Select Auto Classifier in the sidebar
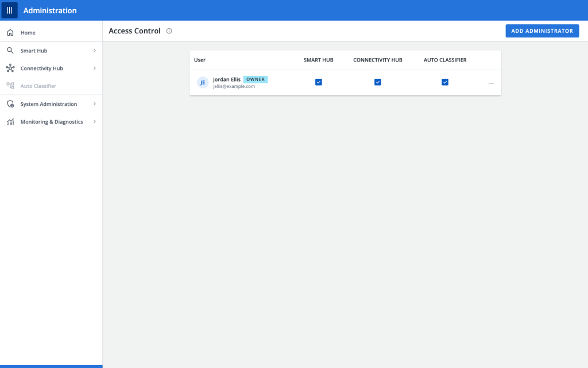The width and height of the screenshot is (588, 368). [51, 86]
